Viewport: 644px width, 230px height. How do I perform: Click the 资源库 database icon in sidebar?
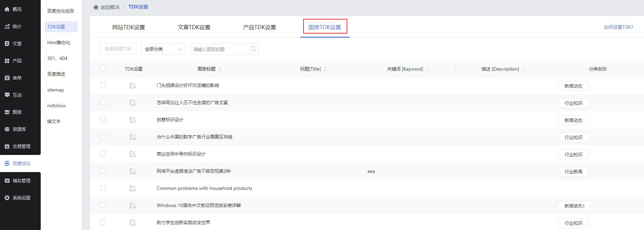[7, 129]
